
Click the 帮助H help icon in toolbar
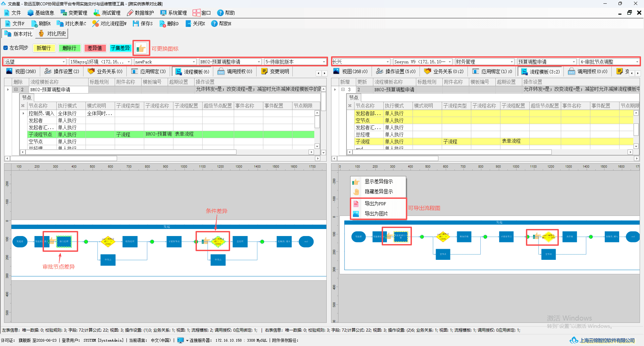coord(214,23)
